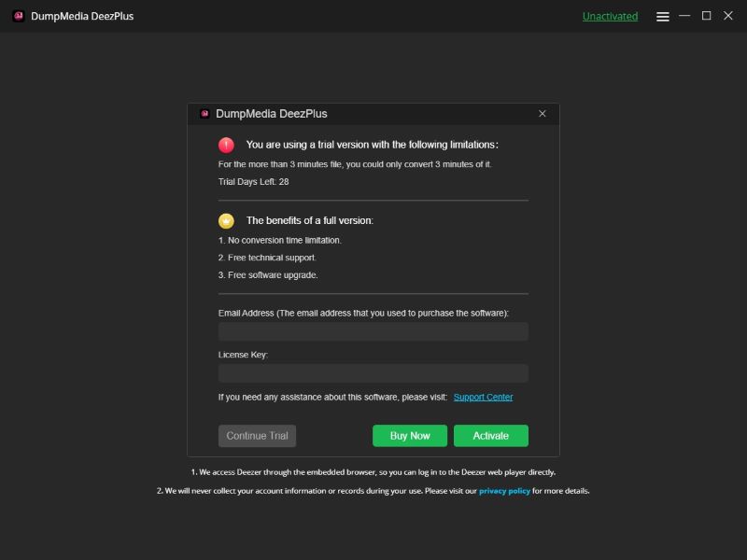Click the Continue Trial button

click(x=257, y=436)
